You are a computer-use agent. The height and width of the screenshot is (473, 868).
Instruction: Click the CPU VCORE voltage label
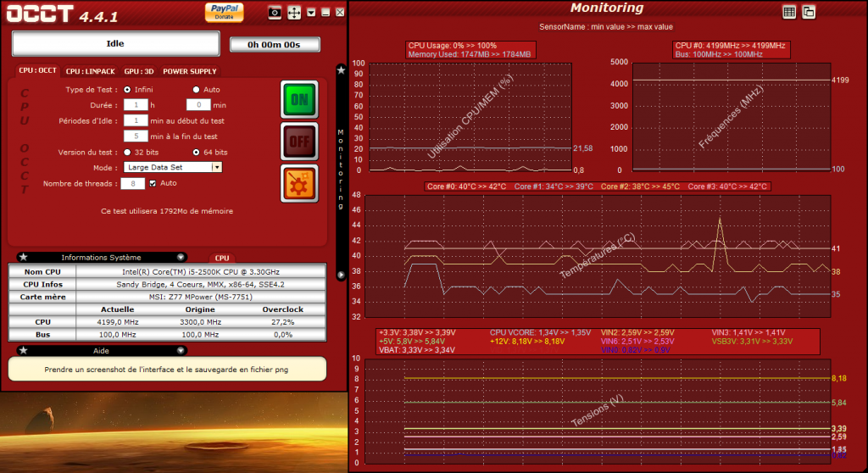(540, 333)
